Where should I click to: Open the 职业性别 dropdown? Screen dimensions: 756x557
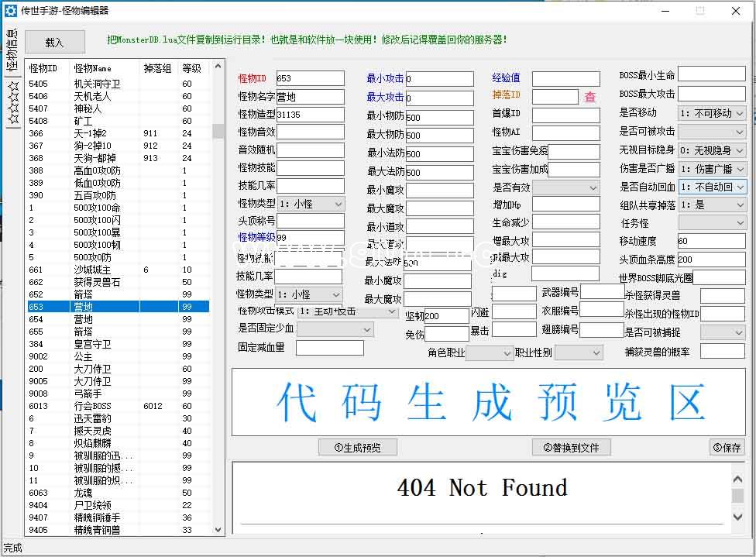pos(579,353)
